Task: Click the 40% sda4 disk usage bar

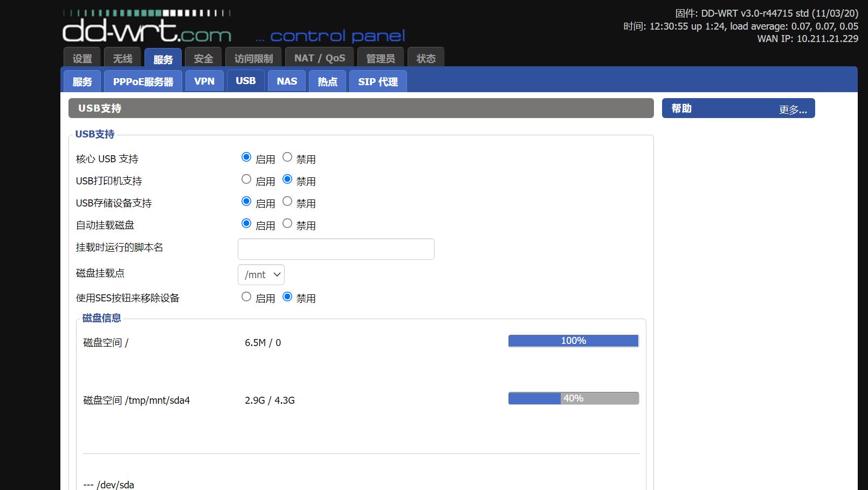Action: [x=573, y=398]
